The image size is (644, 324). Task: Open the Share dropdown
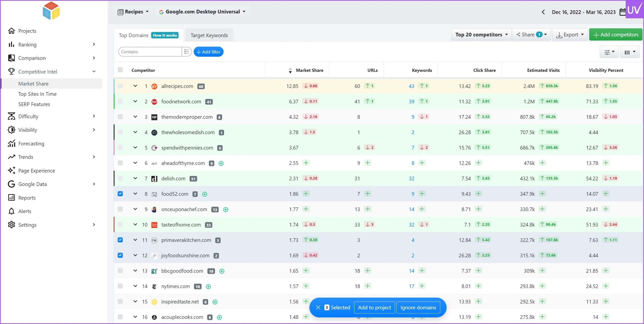[531, 34]
